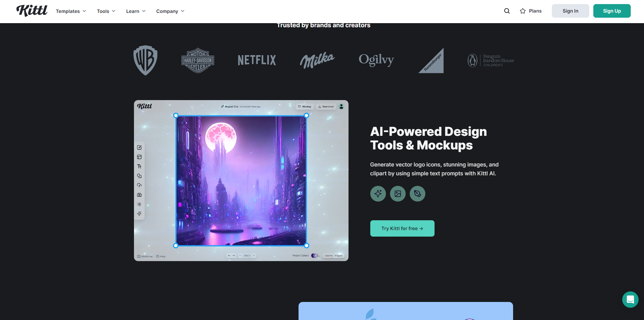Click the Kittl logo in the navbar
The height and width of the screenshot is (320, 644).
pos(32,11)
